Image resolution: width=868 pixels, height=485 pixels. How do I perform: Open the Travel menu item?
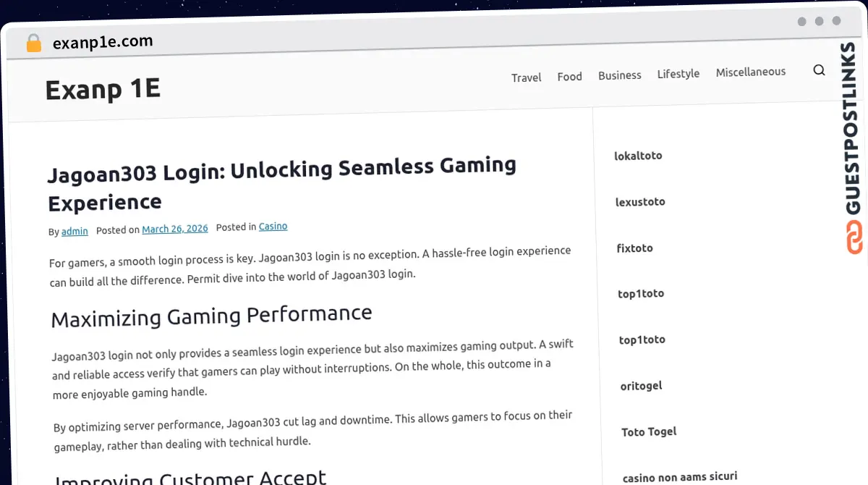click(x=526, y=77)
